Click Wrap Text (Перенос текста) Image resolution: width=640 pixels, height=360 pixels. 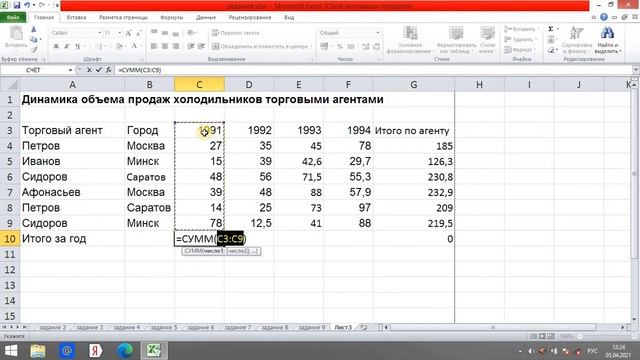click(235, 33)
